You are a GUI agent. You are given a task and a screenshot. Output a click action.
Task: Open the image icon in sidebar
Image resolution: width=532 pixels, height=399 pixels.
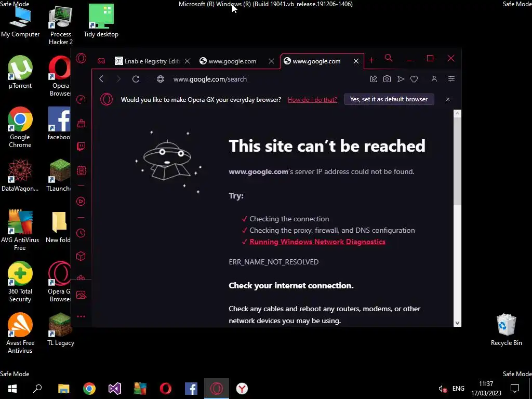pos(81,295)
